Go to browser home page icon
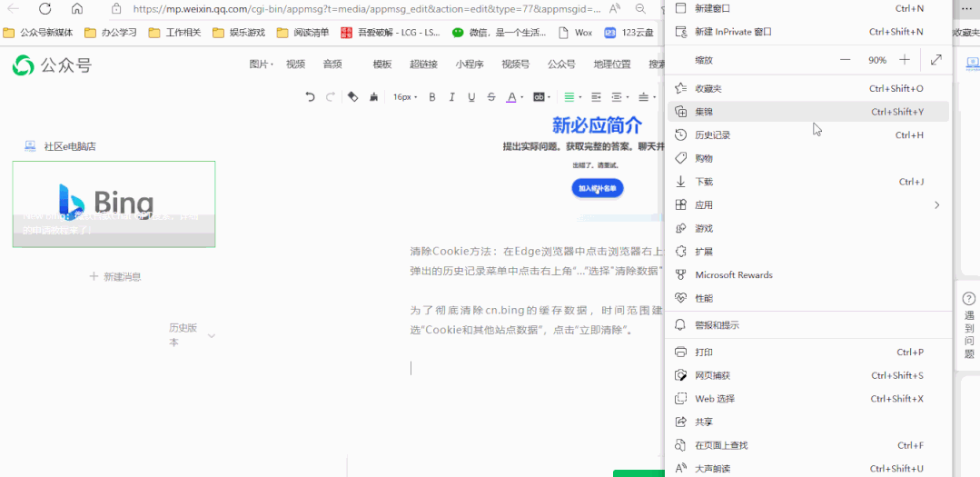This screenshot has width=980, height=477. coord(77,9)
